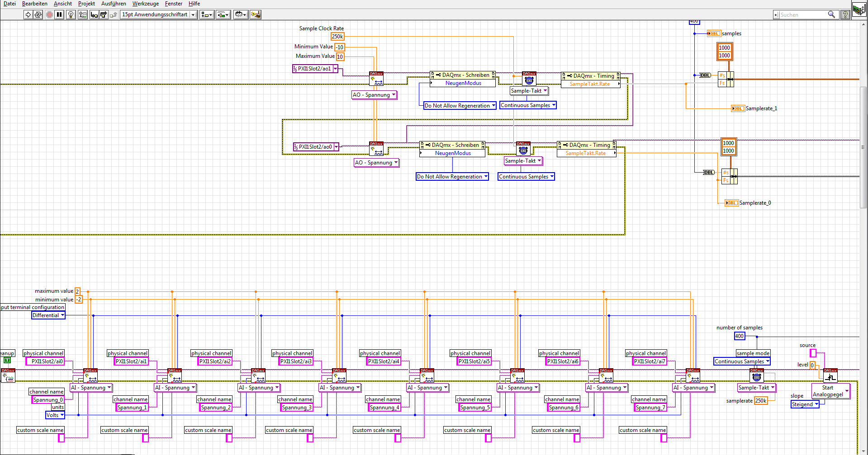This screenshot has height=455, width=868.
Task: Expand the Differential terminal configuration dropdown
Action: [48, 315]
